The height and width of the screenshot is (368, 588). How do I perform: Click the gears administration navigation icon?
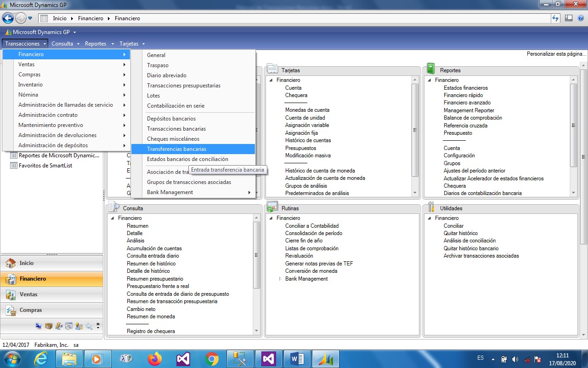pyautogui.click(x=89, y=326)
